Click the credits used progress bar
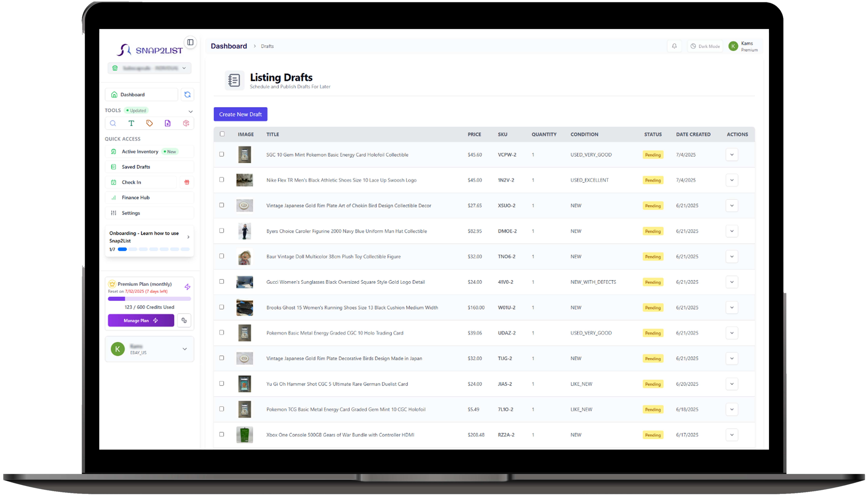The height and width of the screenshot is (496, 868). (x=149, y=299)
